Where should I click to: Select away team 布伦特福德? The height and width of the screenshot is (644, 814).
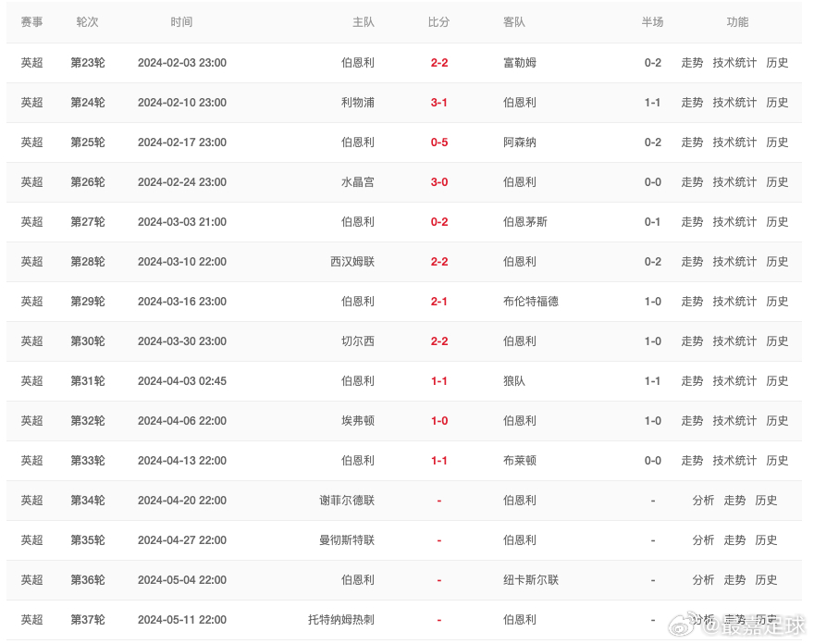(531, 302)
